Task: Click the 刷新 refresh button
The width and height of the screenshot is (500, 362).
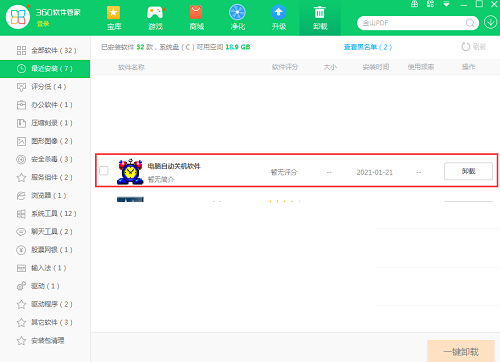Action: click(474, 47)
